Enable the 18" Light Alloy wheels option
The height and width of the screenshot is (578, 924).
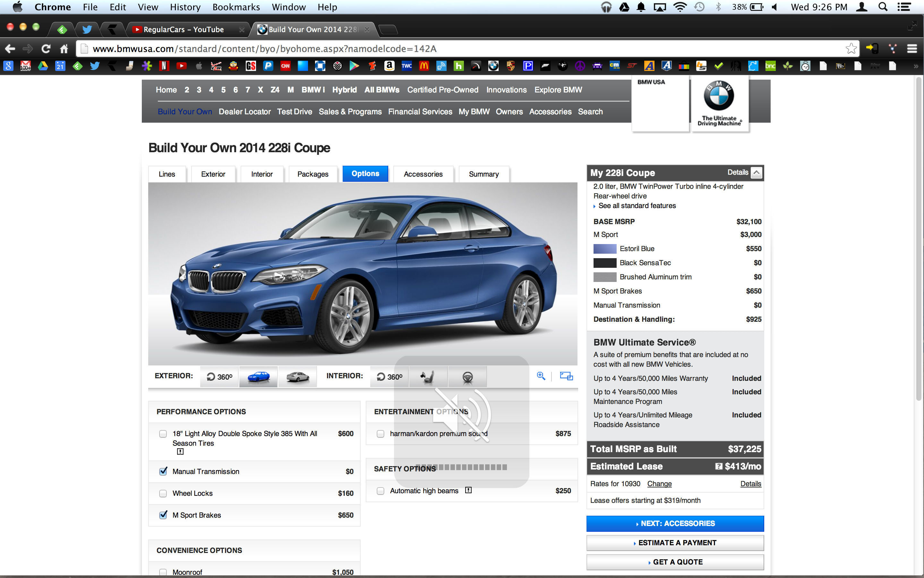click(163, 434)
